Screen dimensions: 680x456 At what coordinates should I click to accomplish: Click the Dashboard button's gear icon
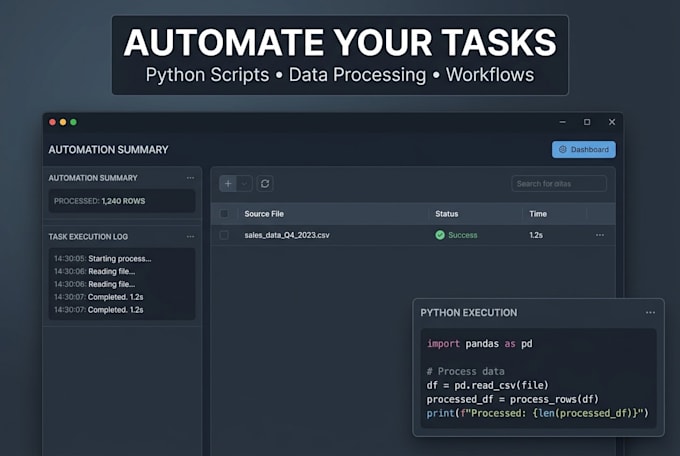(563, 149)
